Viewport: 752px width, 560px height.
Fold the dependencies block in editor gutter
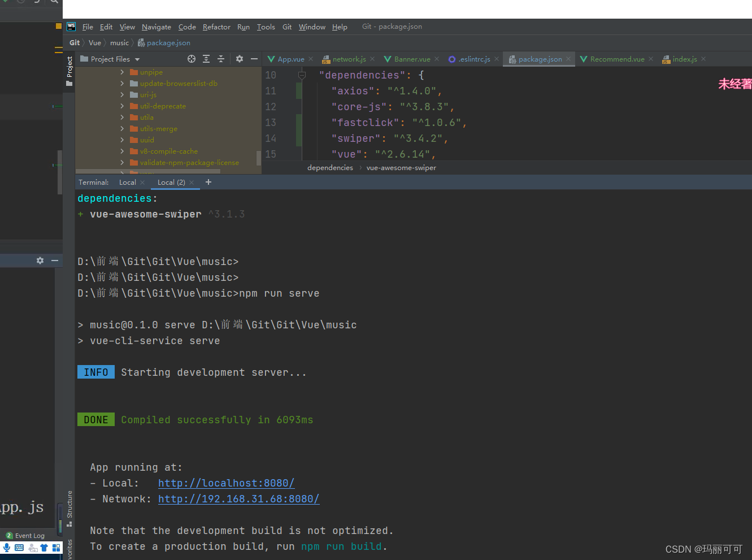[302, 75]
